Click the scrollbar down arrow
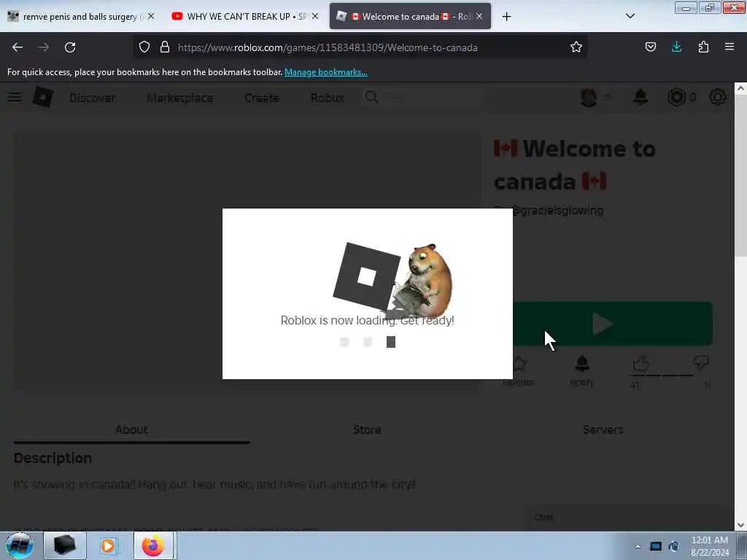 740,525
